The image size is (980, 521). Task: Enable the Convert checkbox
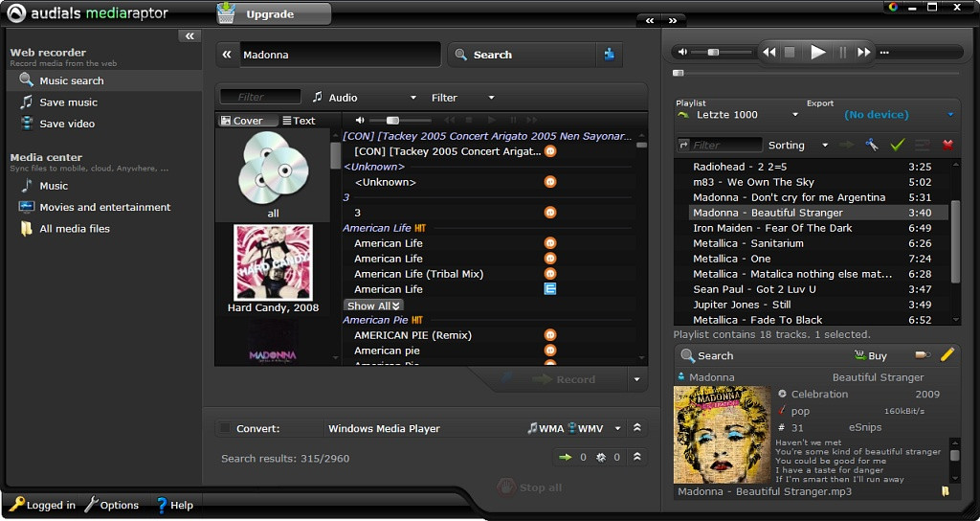pyautogui.click(x=225, y=428)
